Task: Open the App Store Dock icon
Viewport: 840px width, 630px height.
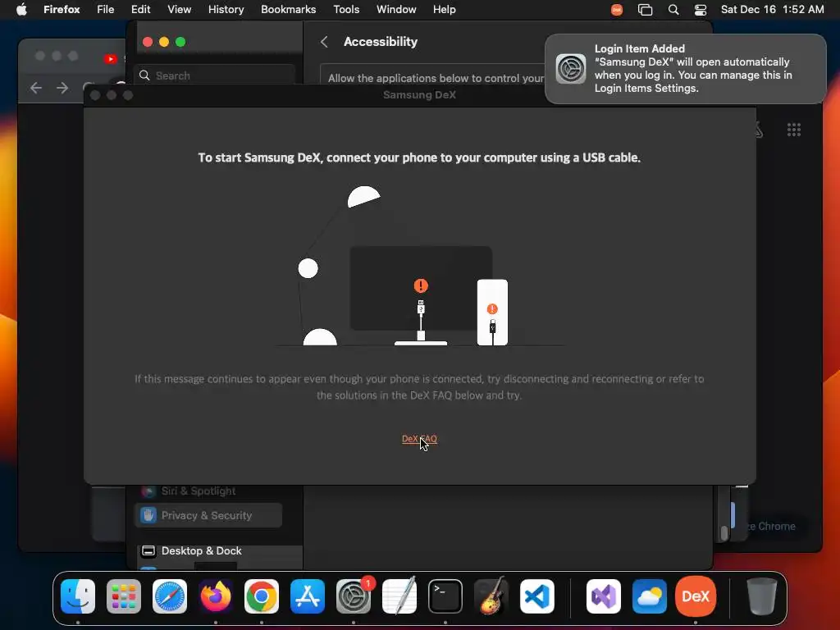Action: [308, 596]
